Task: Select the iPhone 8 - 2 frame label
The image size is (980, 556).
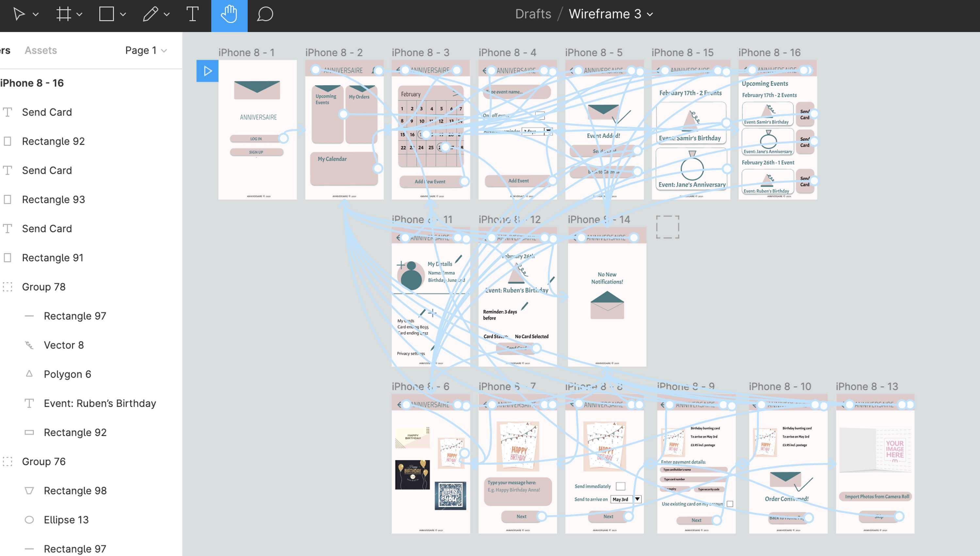Action: (x=334, y=52)
